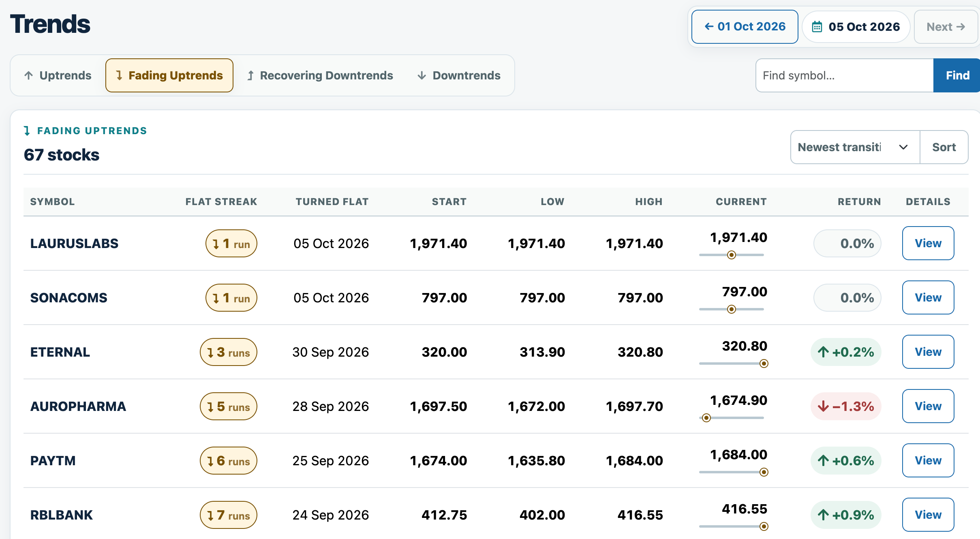The height and width of the screenshot is (539, 980).
Task: Focus the Find symbol search field
Action: tap(845, 75)
